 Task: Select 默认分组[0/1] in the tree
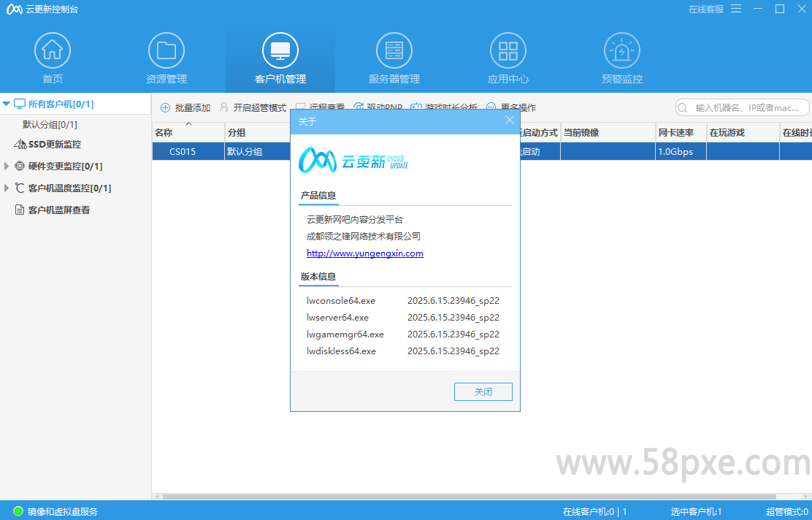coord(50,125)
